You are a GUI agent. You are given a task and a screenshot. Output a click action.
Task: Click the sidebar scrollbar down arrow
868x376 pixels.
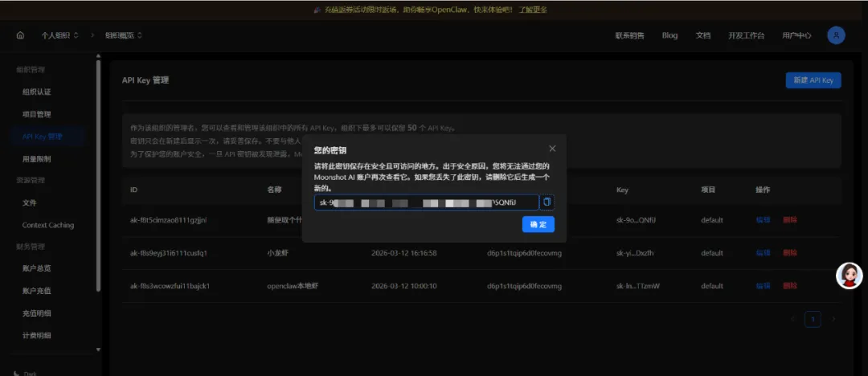[x=99, y=349]
